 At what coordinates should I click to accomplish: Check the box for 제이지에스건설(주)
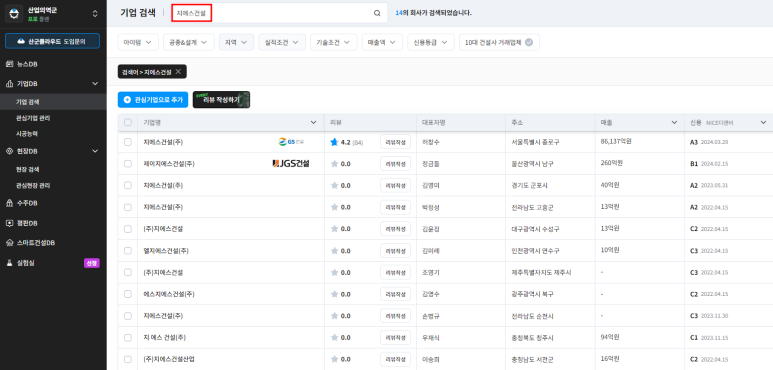tap(128, 164)
